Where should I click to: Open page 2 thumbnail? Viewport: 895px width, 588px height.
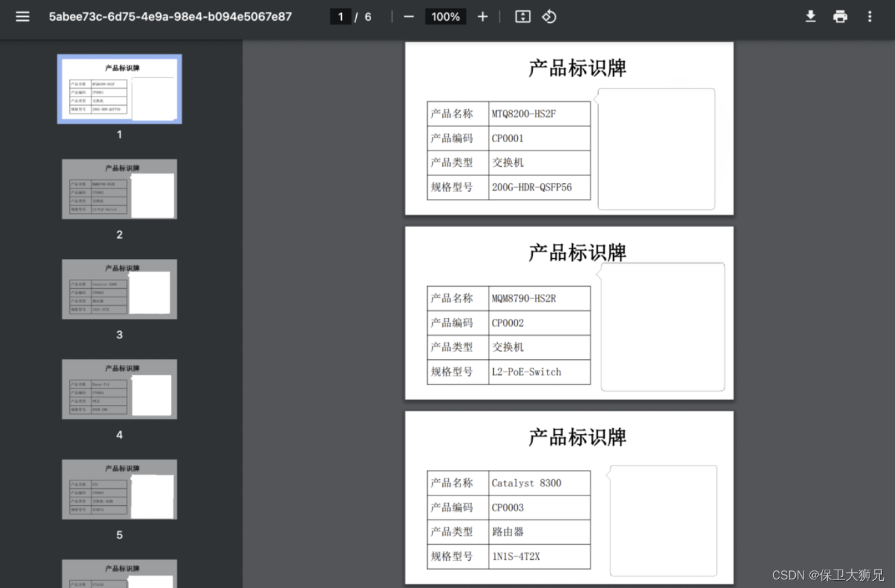tap(119, 189)
